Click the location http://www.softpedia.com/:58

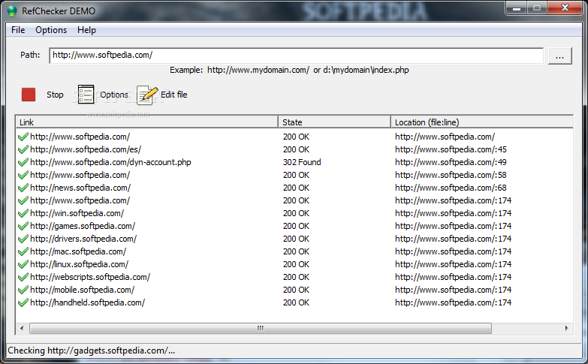(x=451, y=175)
